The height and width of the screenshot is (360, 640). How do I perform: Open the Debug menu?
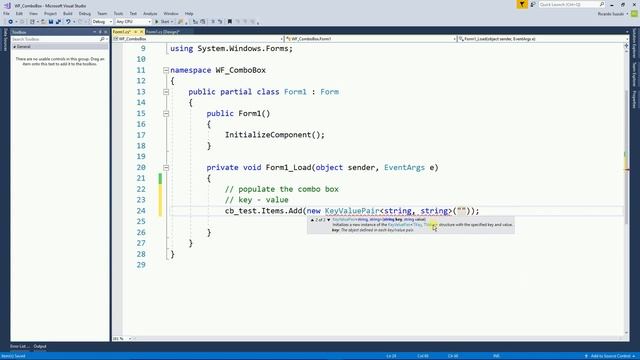(x=85, y=13)
